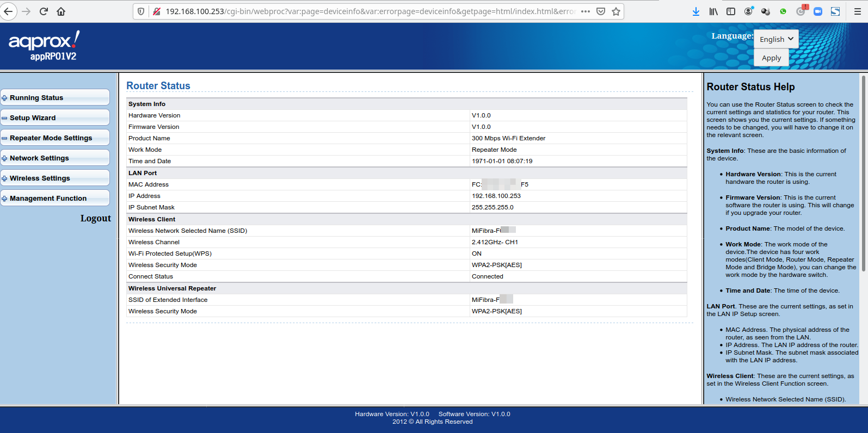Open the Firefox downloads panel
Image resolution: width=868 pixels, height=433 pixels.
click(695, 11)
